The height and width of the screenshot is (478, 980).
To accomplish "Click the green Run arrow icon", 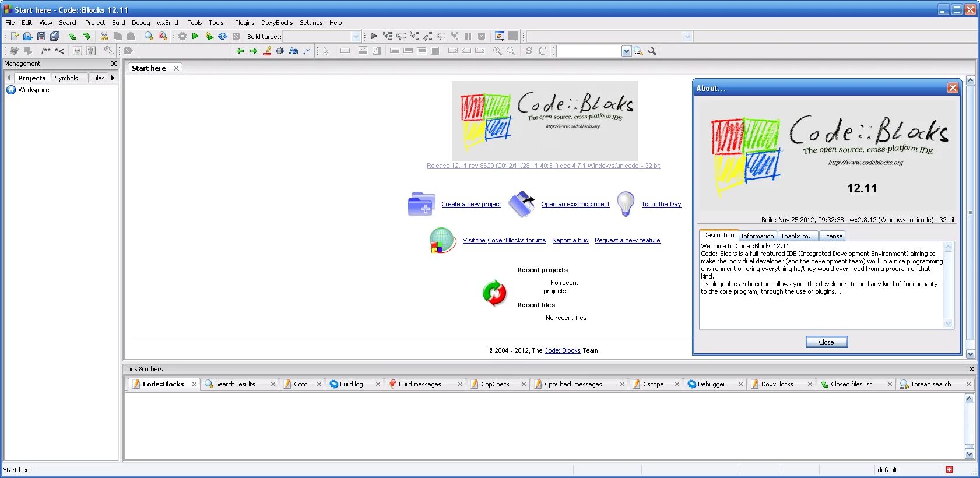I will coord(196,36).
